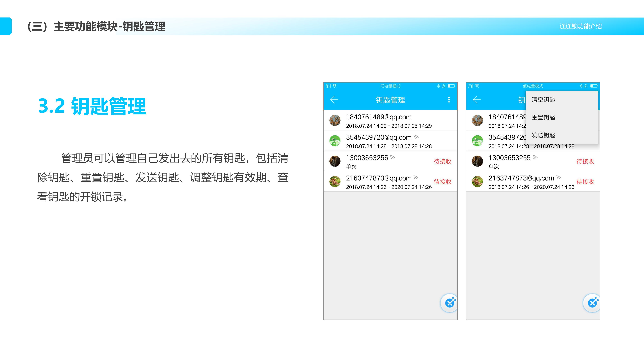644x362 pixels.
Task: Tap avatar of 2163747873@qq.com on right phone
Action: [477, 182]
